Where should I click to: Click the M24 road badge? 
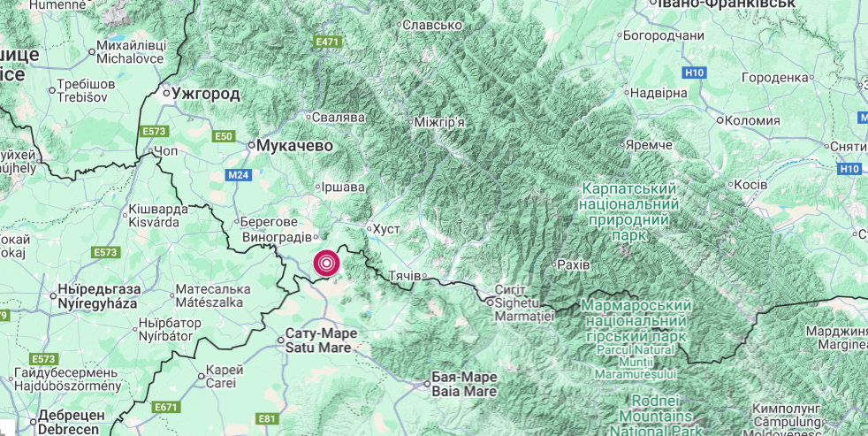[240, 176]
